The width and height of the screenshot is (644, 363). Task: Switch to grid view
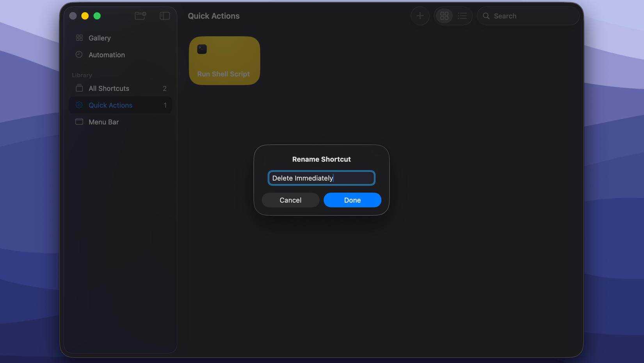[444, 16]
